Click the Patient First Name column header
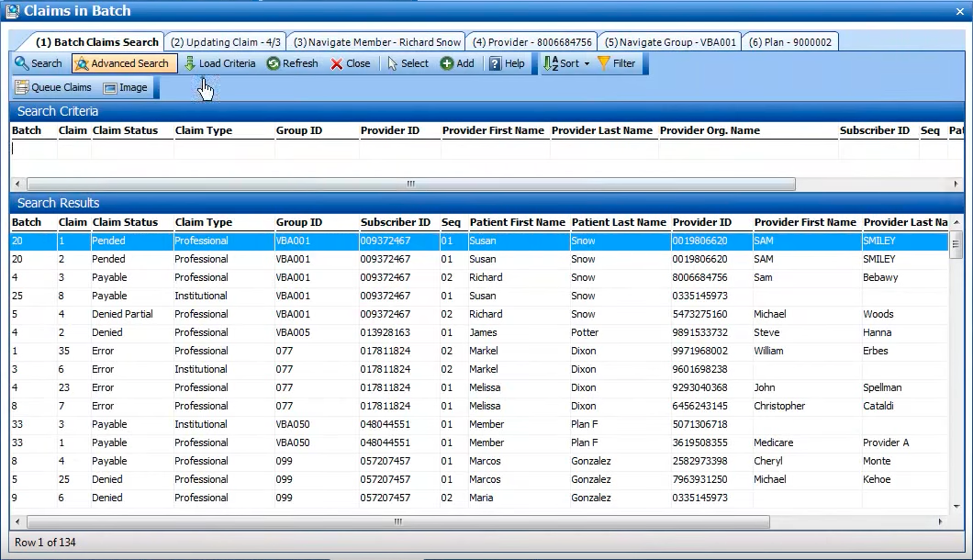The image size is (973, 560). [x=518, y=222]
